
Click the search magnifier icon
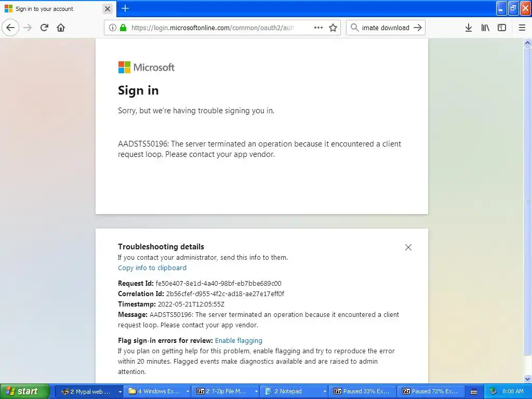click(354, 28)
